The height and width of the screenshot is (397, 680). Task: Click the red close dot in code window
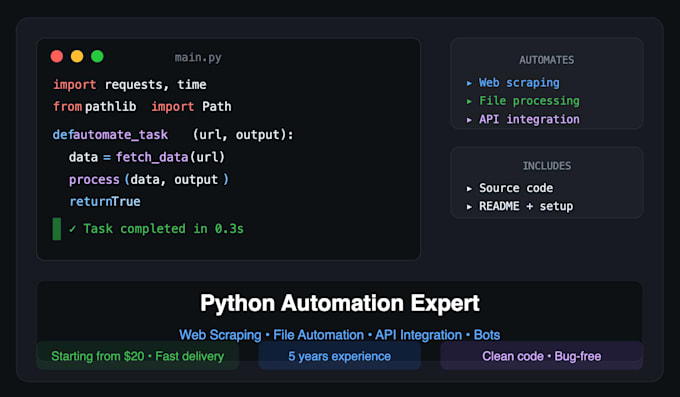pos(57,56)
